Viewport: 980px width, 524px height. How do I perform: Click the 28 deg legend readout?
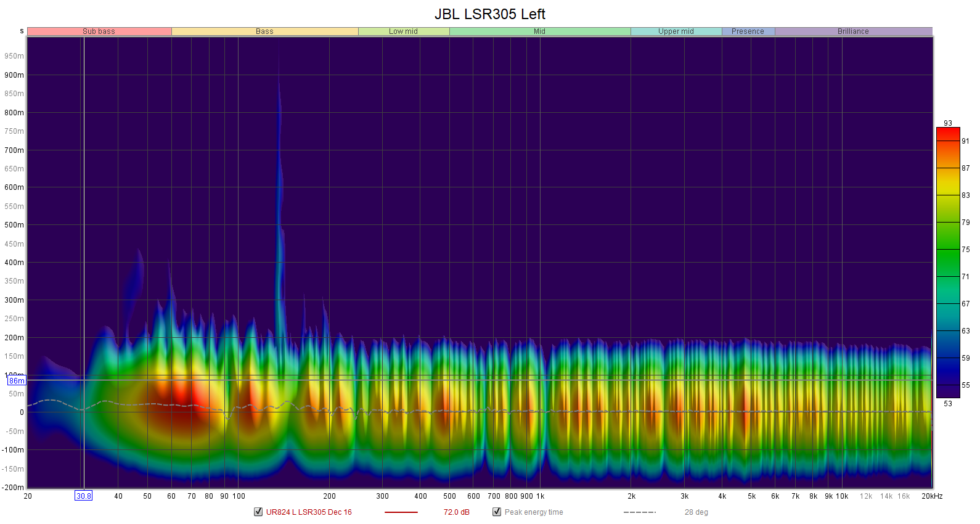(x=696, y=512)
